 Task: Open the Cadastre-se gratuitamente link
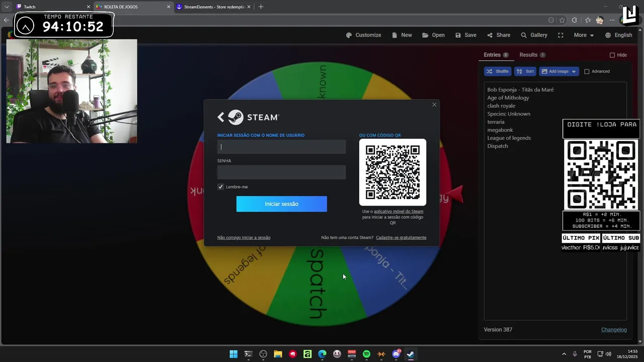pyautogui.click(x=401, y=237)
